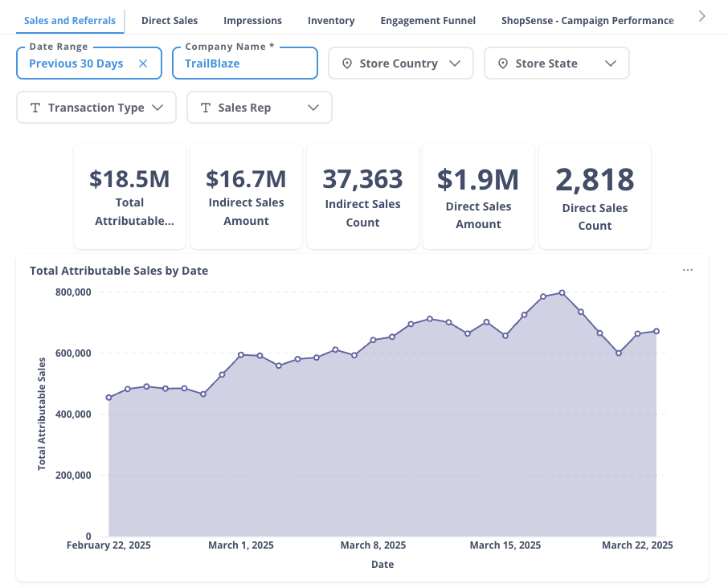Switch to the Sales and Referrals tab
The height and width of the screenshot is (588, 728).
70,21
